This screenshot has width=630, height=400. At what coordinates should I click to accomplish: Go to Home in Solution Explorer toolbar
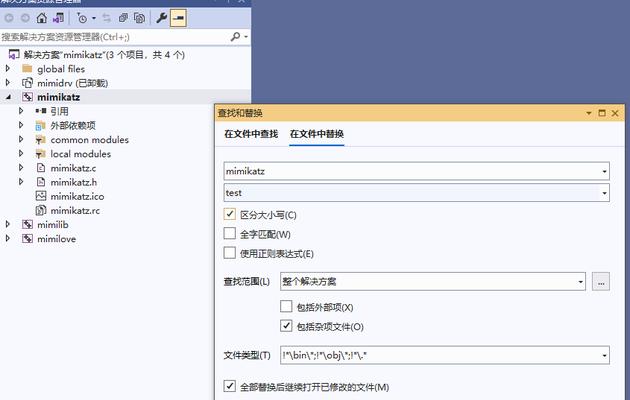coord(42,18)
